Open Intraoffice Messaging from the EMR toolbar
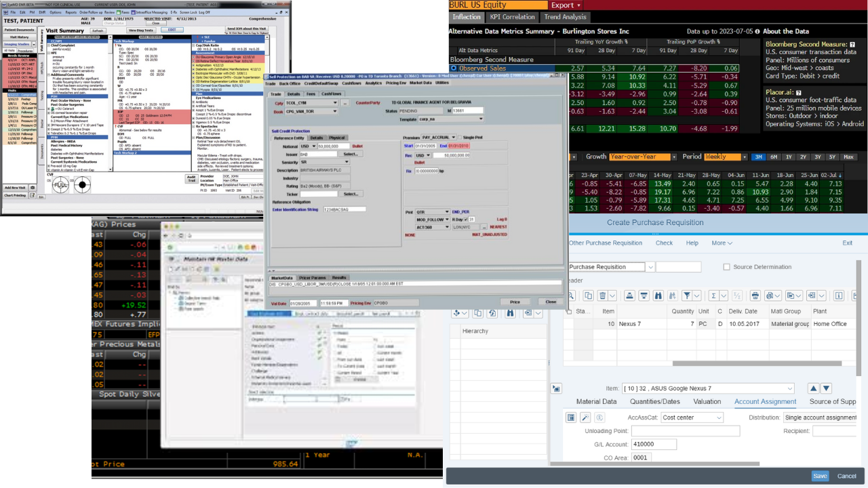The width and height of the screenshot is (868, 488). pos(151,12)
